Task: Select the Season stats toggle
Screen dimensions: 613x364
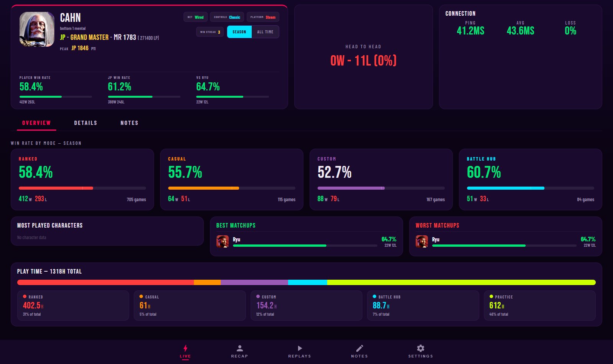Action: 239,32
